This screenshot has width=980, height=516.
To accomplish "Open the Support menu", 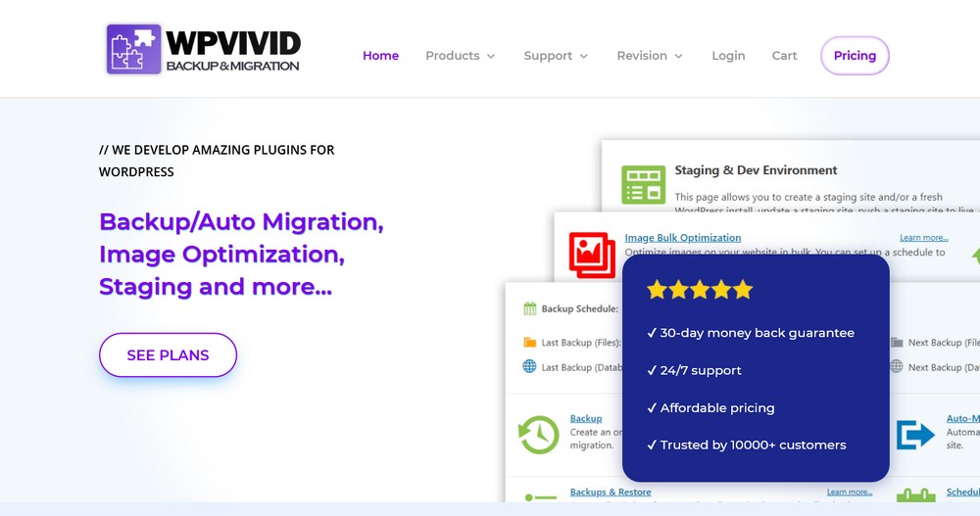I will pyautogui.click(x=548, y=56).
